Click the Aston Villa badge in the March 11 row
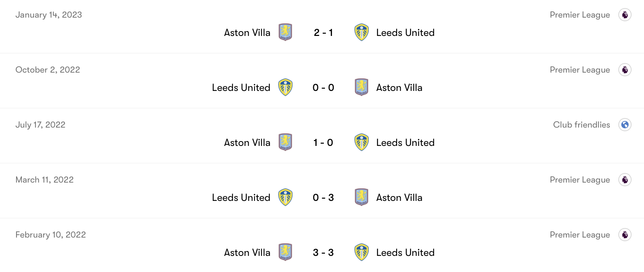Screen dimensions: 644x272 [x=362, y=197]
